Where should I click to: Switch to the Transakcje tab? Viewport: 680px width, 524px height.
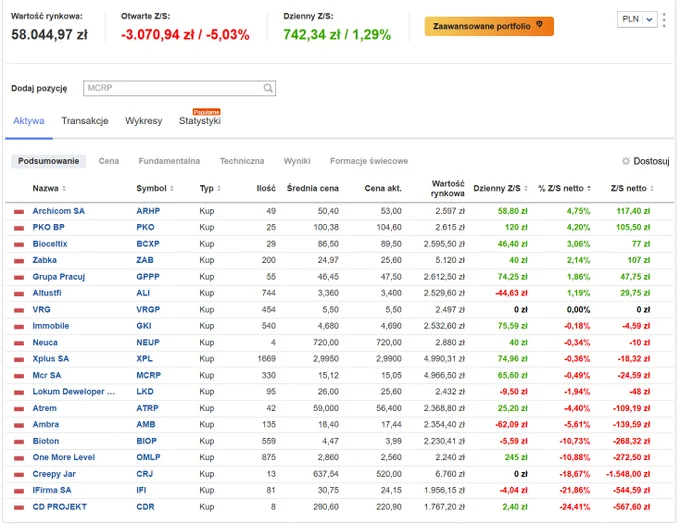coord(85,121)
